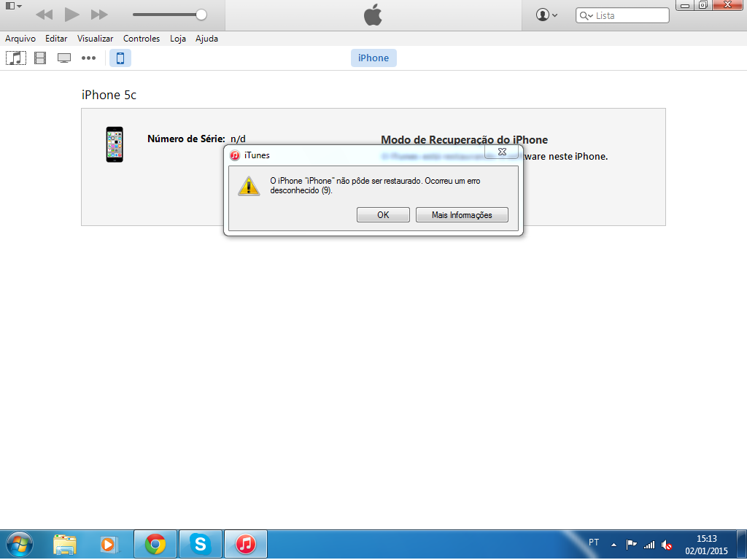This screenshot has height=560, width=747.
Task: Click the Action Center flag icon
Action: [x=631, y=544]
